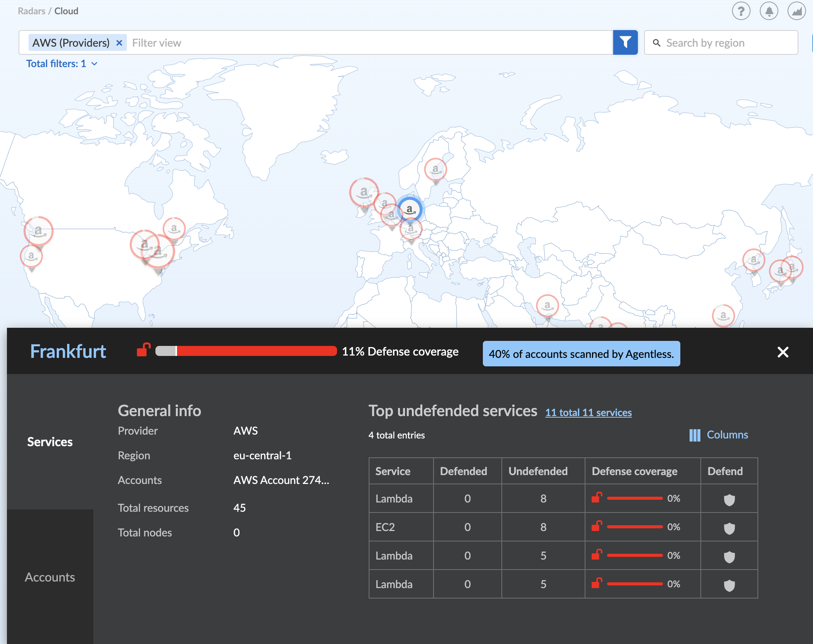Focus the Filter view input field
The width and height of the screenshot is (813, 644).
click(370, 43)
